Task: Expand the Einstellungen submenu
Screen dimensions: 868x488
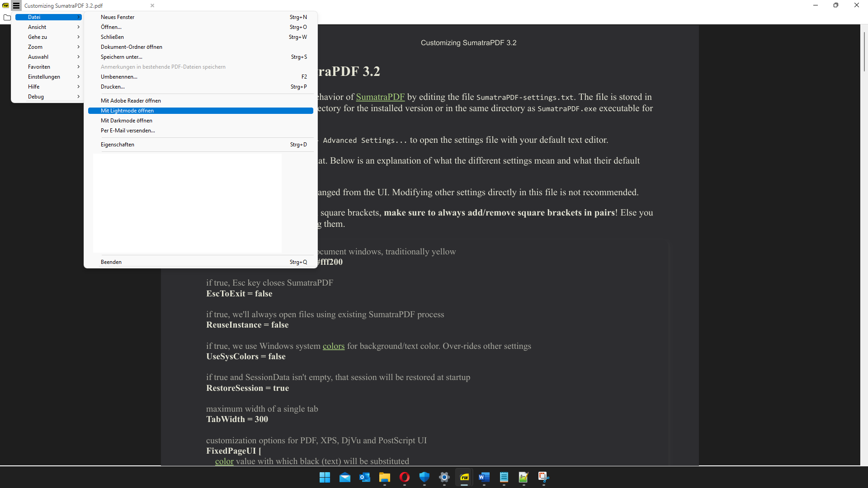Action: tap(48, 76)
